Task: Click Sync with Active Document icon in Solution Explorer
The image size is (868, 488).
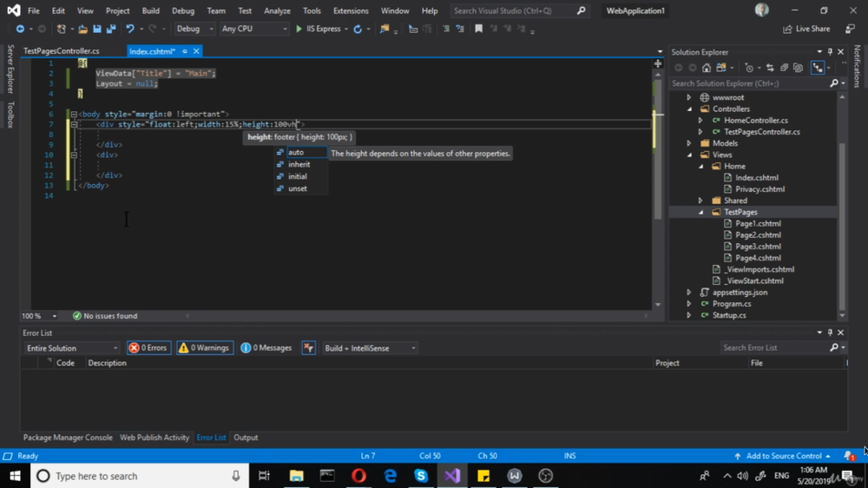Action: 769,68
